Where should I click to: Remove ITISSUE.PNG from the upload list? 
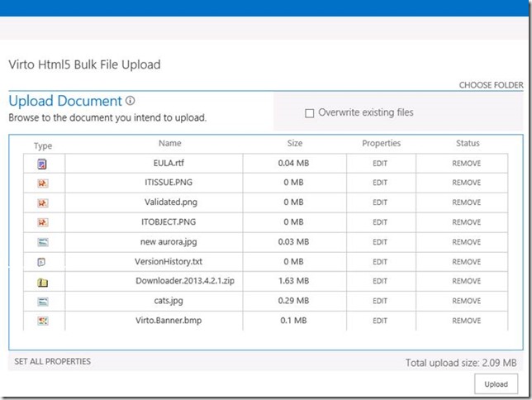(466, 183)
